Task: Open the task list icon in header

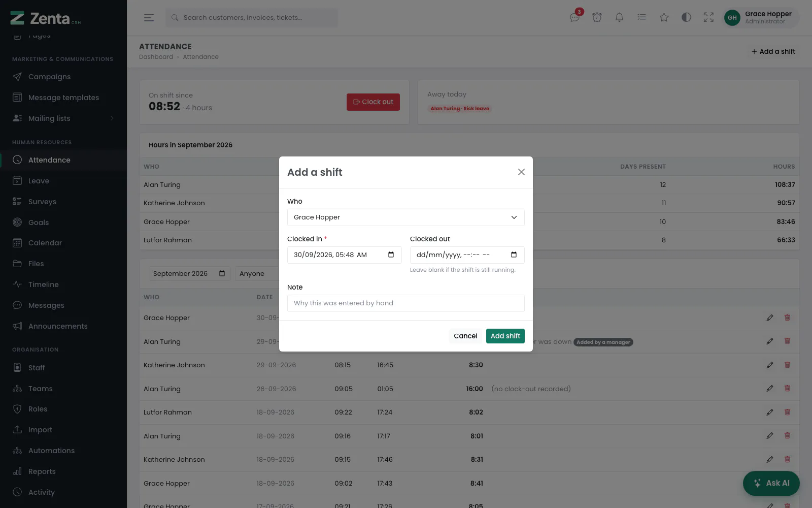Action: click(642, 18)
